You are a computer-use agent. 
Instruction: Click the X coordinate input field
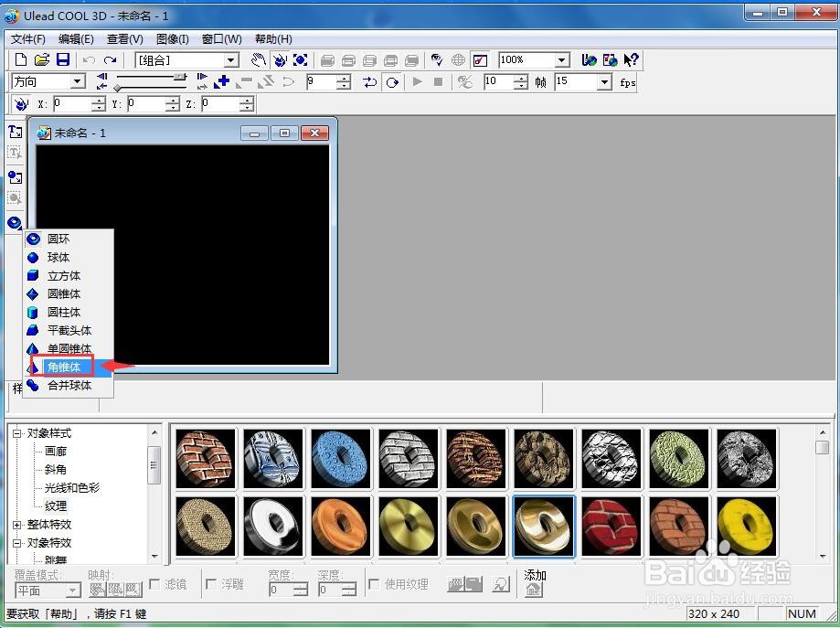tap(72, 103)
